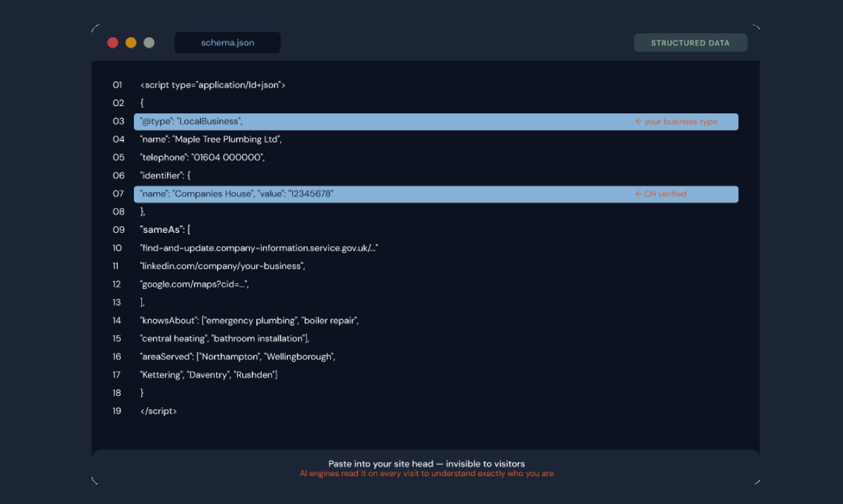
Task: Click the "central heating", "bathroom installation" line
Action: pos(225,338)
